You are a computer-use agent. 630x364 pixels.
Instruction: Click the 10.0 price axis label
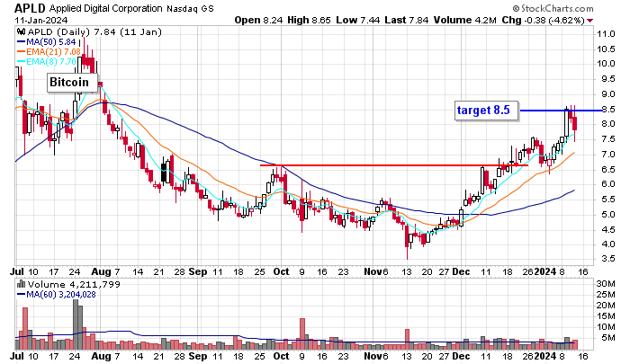coord(606,64)
